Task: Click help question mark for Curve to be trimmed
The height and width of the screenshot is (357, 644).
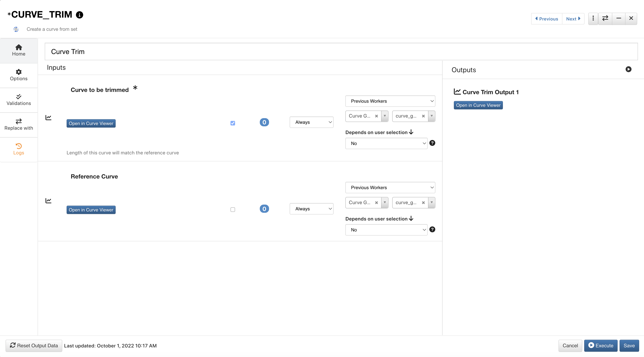Action: [432, 143]
